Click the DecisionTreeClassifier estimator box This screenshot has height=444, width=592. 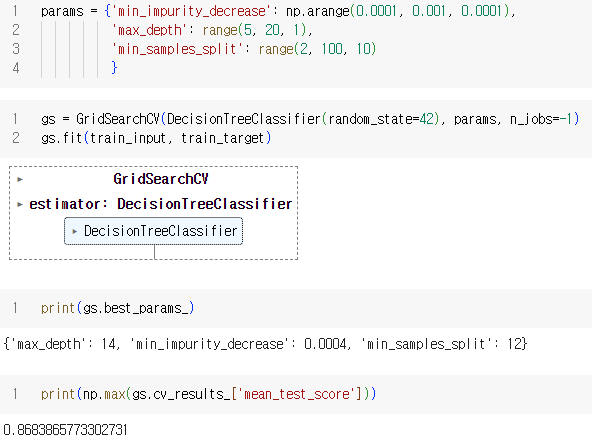pyautogui.click(x=154, y=231)
